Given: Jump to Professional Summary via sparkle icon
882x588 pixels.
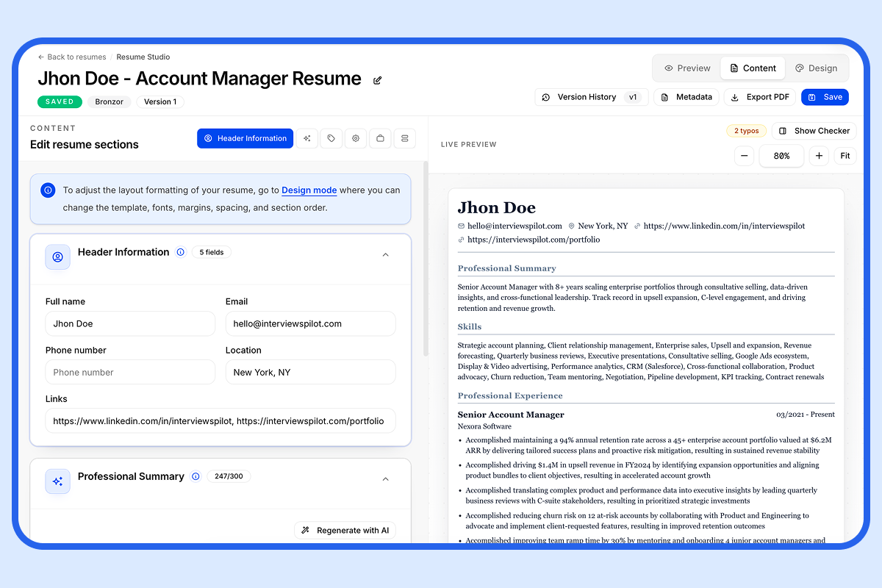Looking at the screenshot, I should (307, 138).
